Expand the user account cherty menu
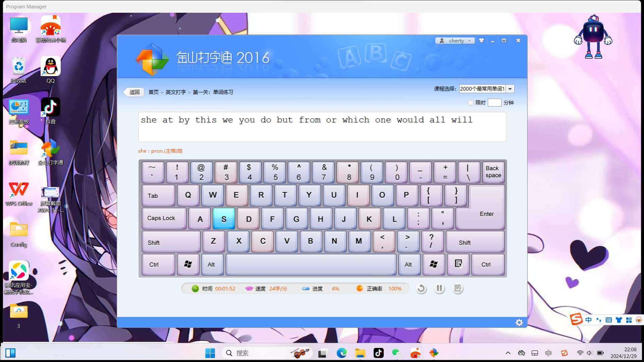Image resolution: width=644 pixels, height=362 pixels. coord(470,40)
